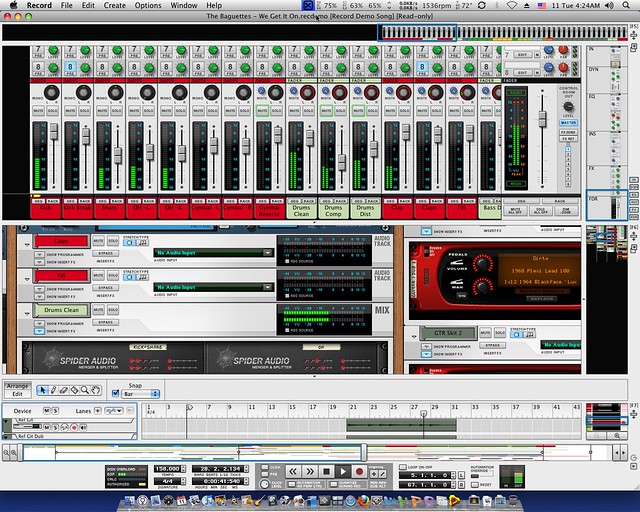Switch sequencer to Edit mode
The image size is (640, 512).
click(17, 394)
